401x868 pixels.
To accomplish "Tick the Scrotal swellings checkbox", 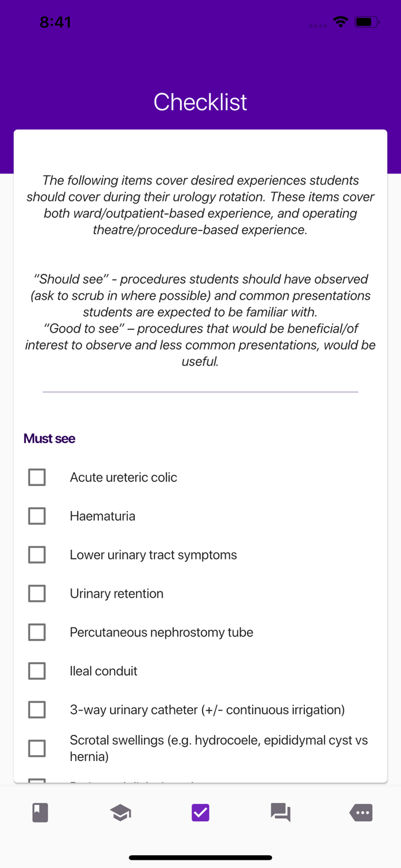I will coord(36,748).
